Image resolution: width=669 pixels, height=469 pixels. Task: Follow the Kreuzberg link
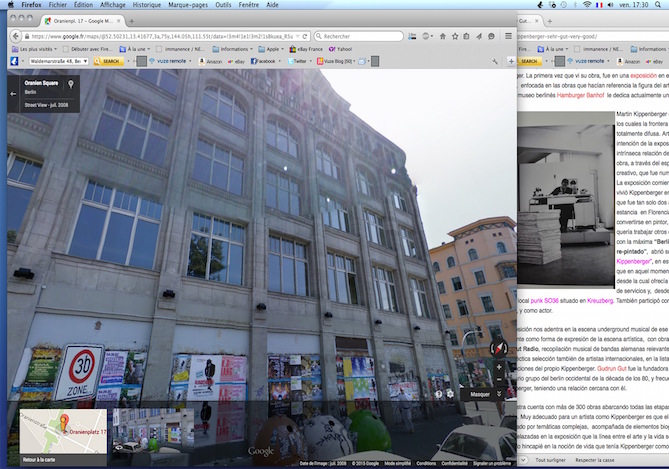coord(600,300)
